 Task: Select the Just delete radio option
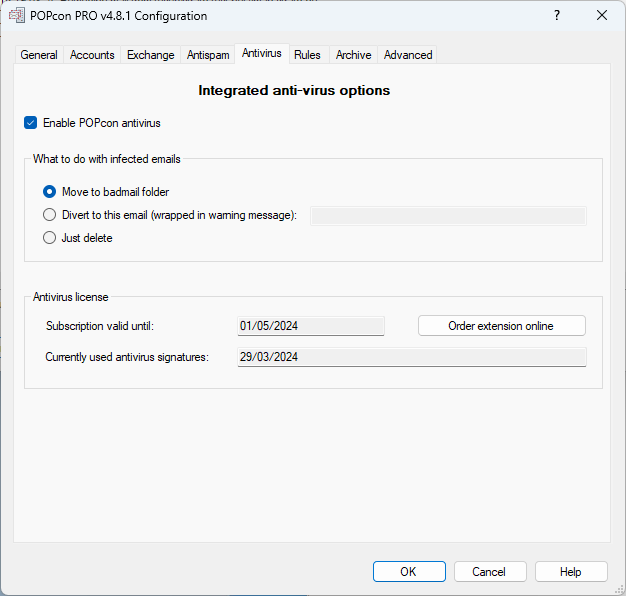[x=49, y=238]
